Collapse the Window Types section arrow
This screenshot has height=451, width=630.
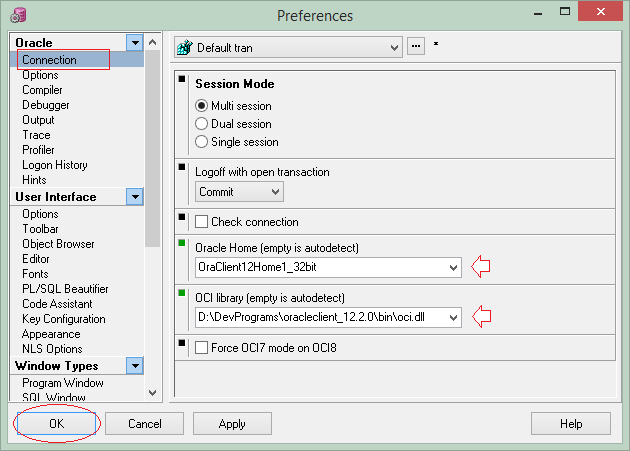tap(135, 366)
